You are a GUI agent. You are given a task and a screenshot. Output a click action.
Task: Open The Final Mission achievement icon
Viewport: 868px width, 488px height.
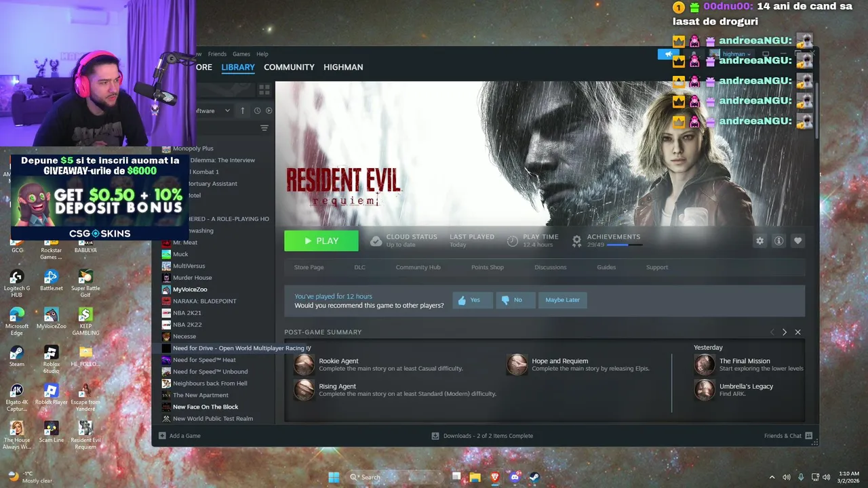(705, 365)
